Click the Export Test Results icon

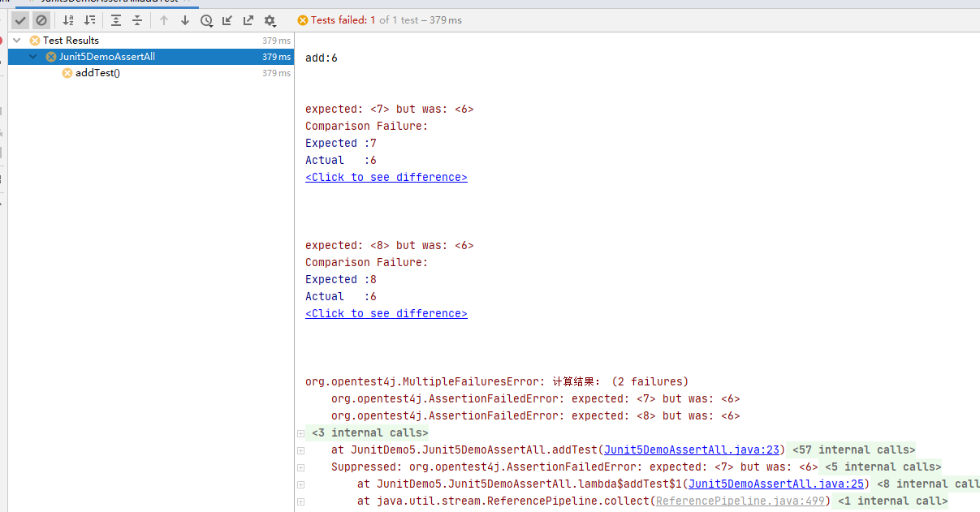[x=248, y=20]
